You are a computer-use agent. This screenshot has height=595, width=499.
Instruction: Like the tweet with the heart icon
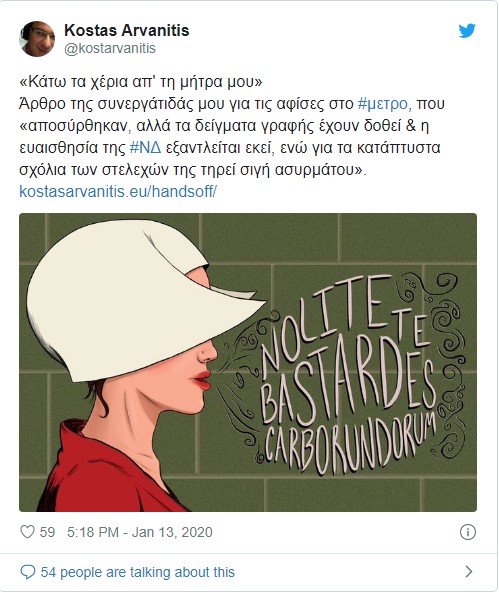coord(27,532)
